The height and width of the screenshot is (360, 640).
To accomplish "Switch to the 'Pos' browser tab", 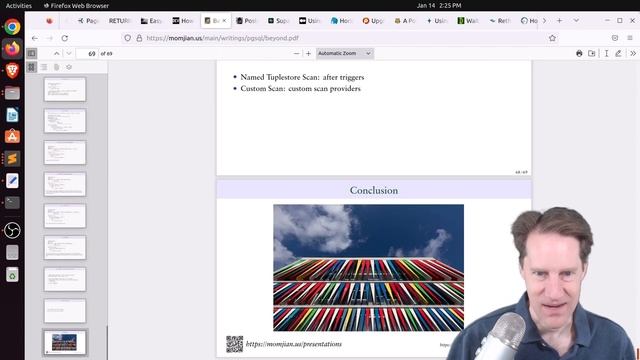I will pyautogui.click(x=246, y=20).
